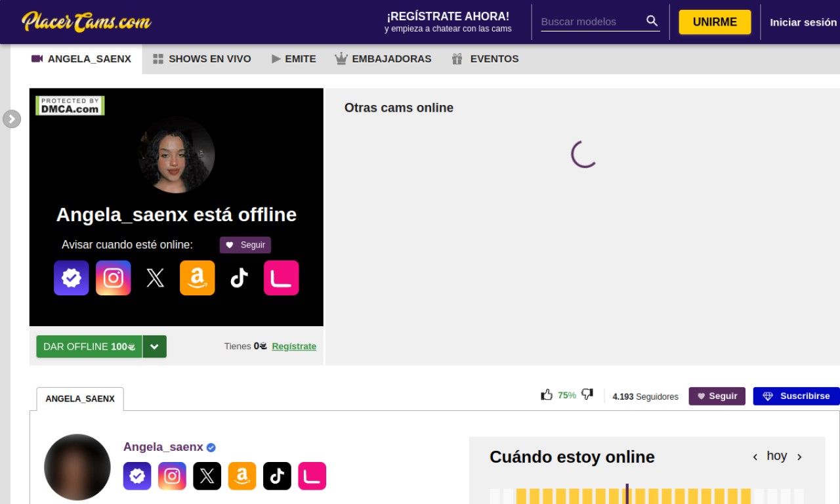840x504 pixels.
Task: Open Instagram icon in profile section
Action: point(172,476)
